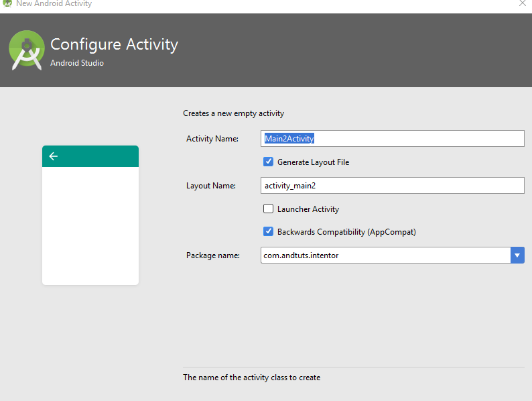Click the 'Activity Name:' label
Viewport: 532px width, 401px height.
212,139
